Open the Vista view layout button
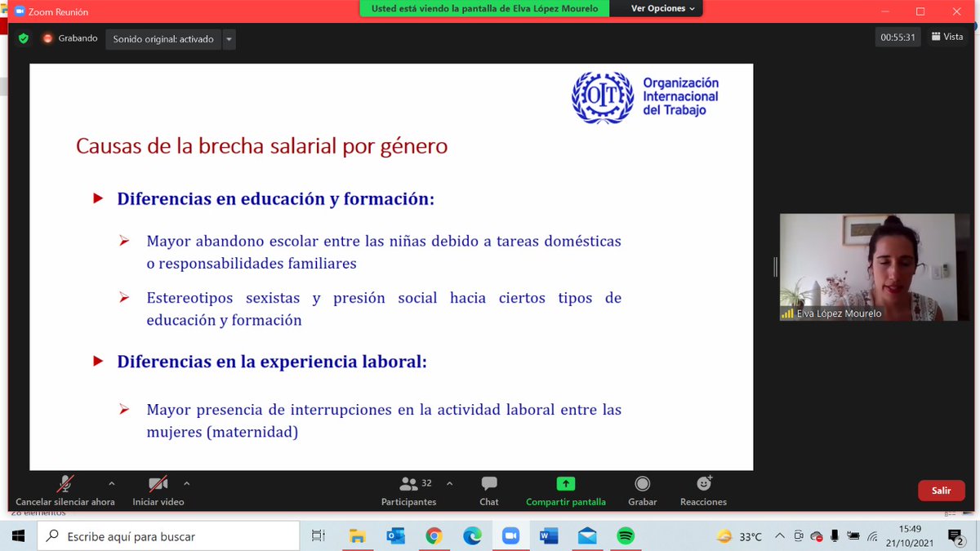The height and width of the screenshot is (551, 980). (x=946, y=37)
